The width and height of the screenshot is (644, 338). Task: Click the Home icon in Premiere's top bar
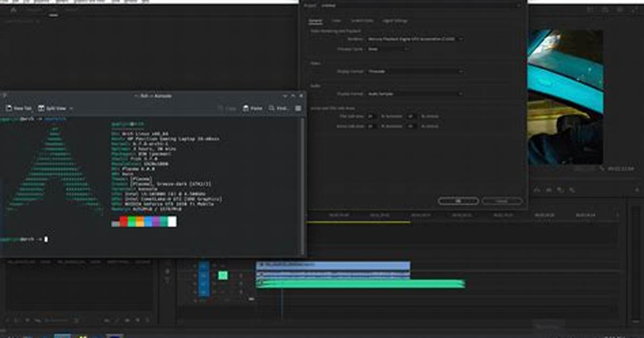click(13, 10)
